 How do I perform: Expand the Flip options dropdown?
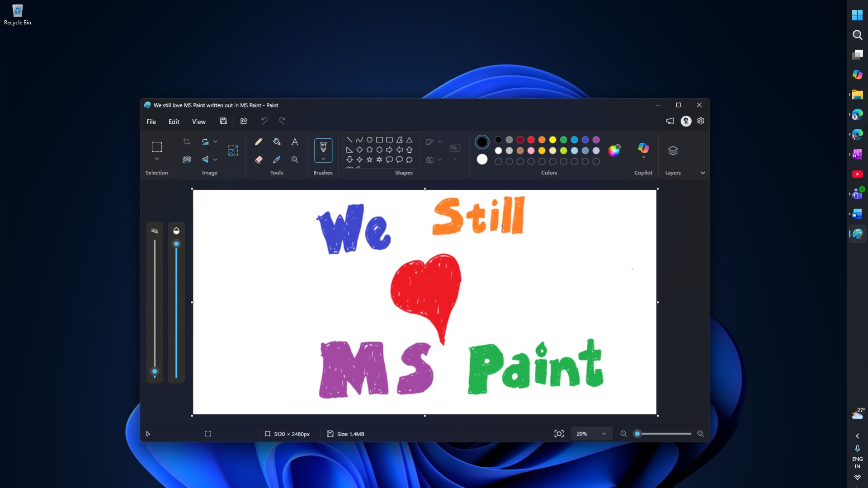point(215,160)
